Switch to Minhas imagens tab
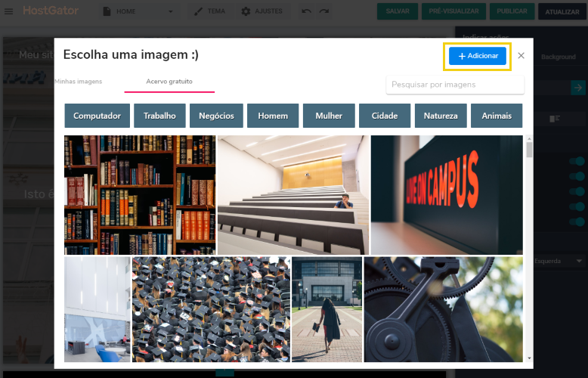Image resolution: width=588 pixels, height=378 pixels. [x=79, y=82]
